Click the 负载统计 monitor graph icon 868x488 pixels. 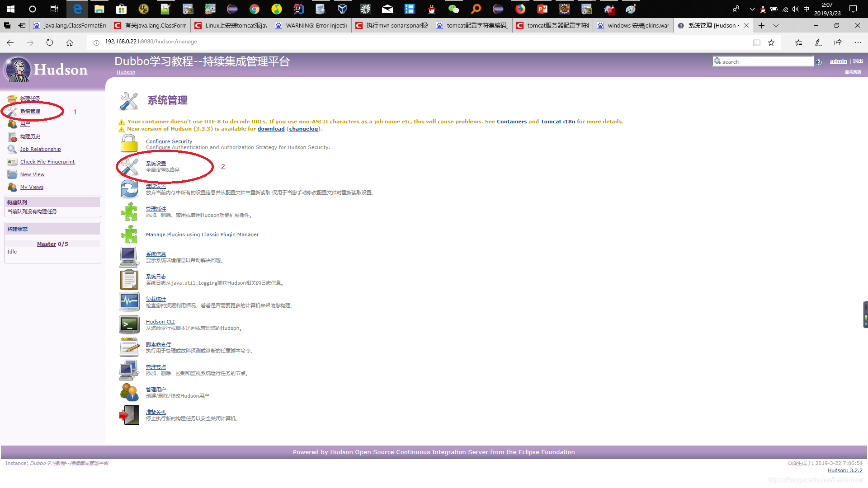(129, 302)
